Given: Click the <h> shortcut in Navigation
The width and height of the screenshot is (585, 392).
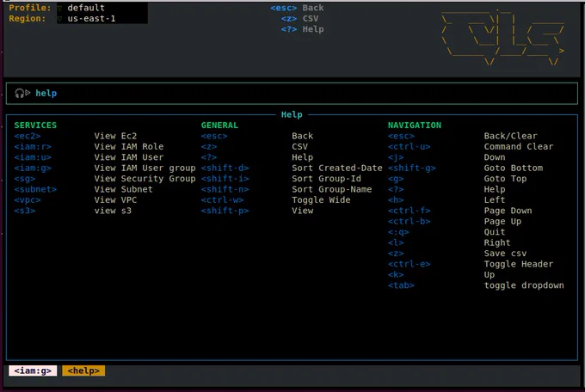Looking at the screenshot, I should (x=396, y=200).
